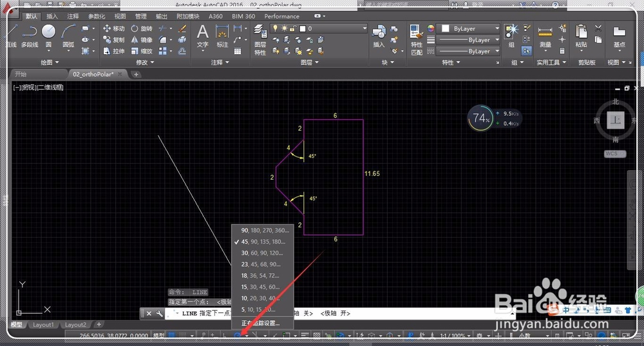This screenshot has width=644, height=346.
Task: Expand the Block (块) panel
Action: pos(388,62)
